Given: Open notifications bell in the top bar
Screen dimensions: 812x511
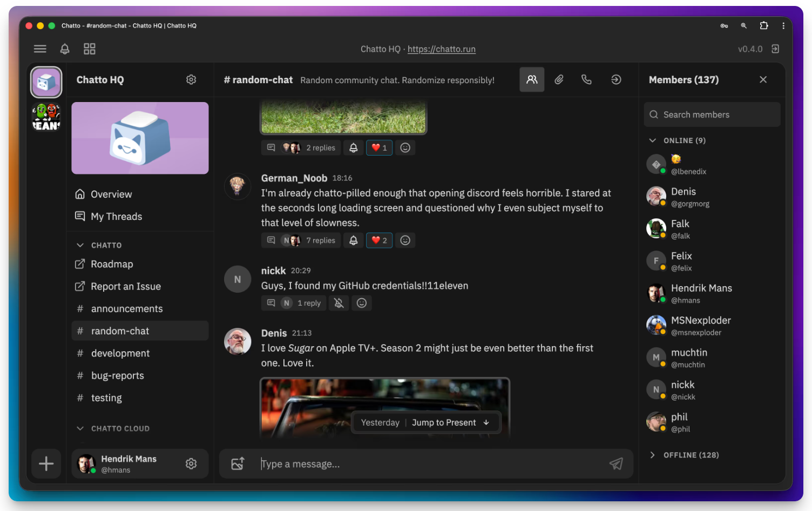Looking at the screenshot, I should tap(65, 49).
